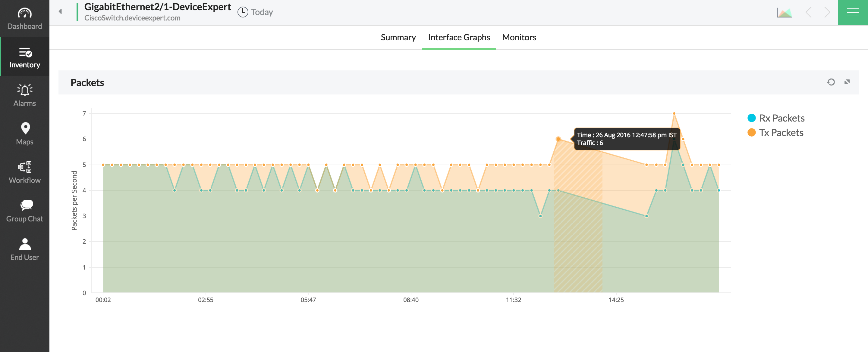Open the Workflow module

click(25, 172)
